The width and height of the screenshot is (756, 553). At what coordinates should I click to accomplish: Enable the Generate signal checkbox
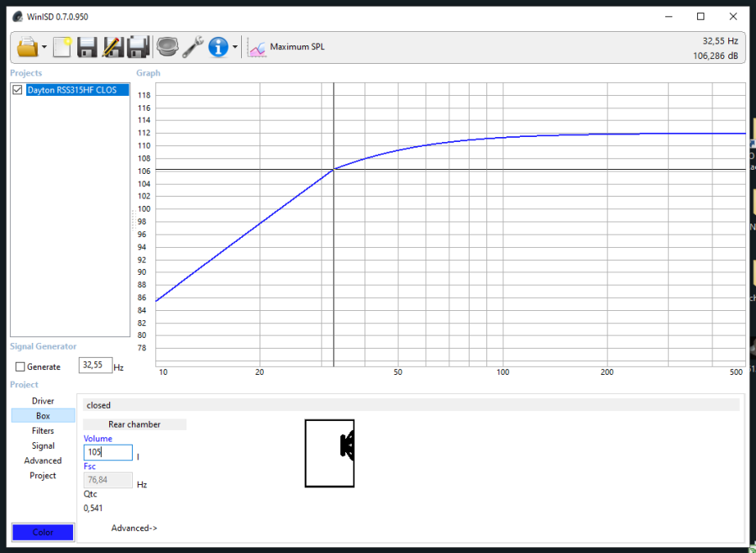coord(21,367)
